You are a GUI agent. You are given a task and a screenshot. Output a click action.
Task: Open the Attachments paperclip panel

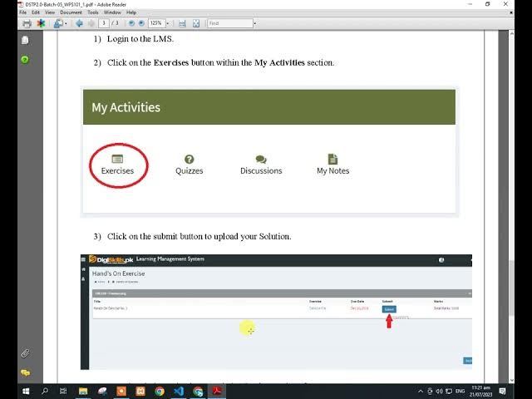coord(25,353)
